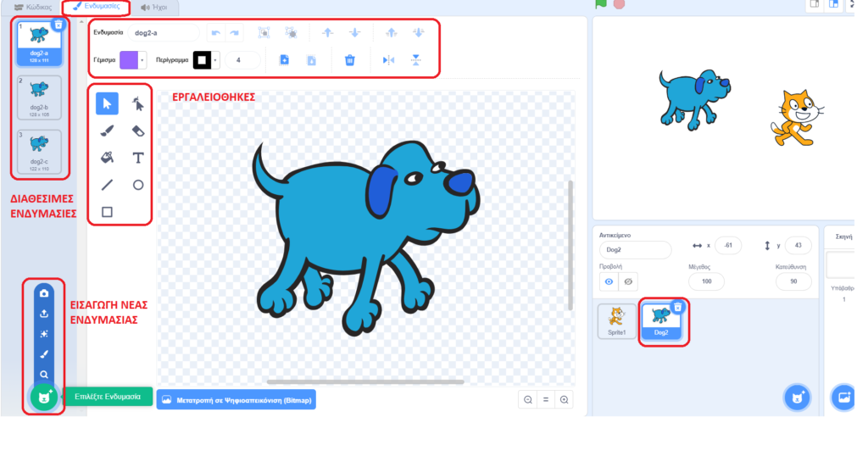Click the Επιλέξτε Ενδυμασία button

pyautogui.click(x=108, y=397)
